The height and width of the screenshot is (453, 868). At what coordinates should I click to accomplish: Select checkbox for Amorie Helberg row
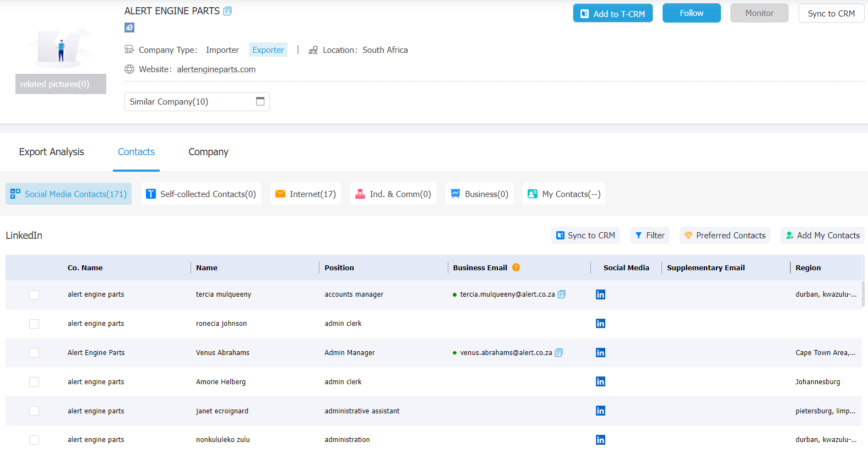pos(34,382)
